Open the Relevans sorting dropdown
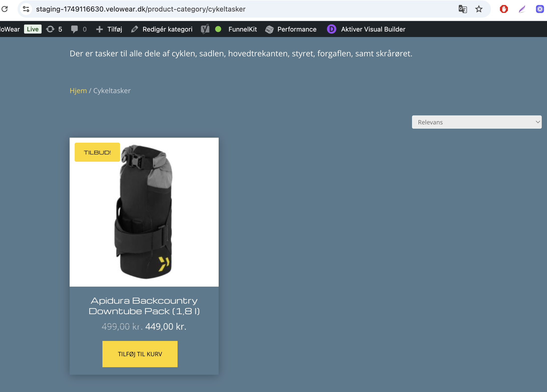Screen dimensions: 547x392 click(x=477, y=122)
